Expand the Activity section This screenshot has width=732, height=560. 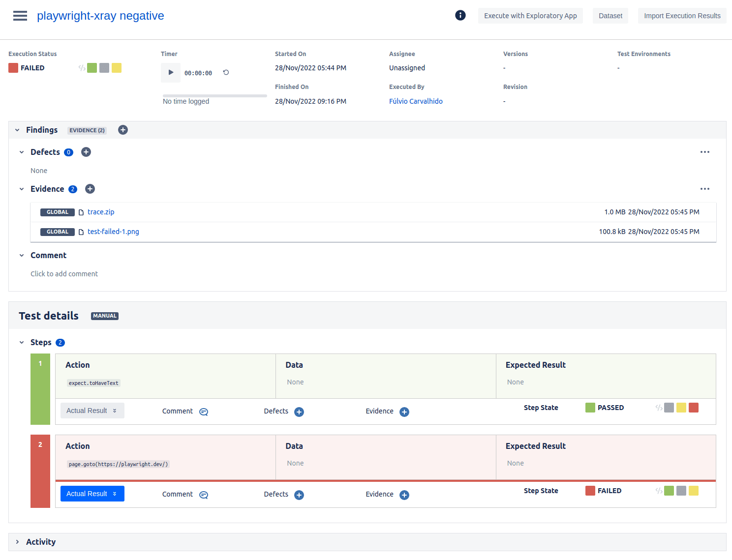pos(17,542)
